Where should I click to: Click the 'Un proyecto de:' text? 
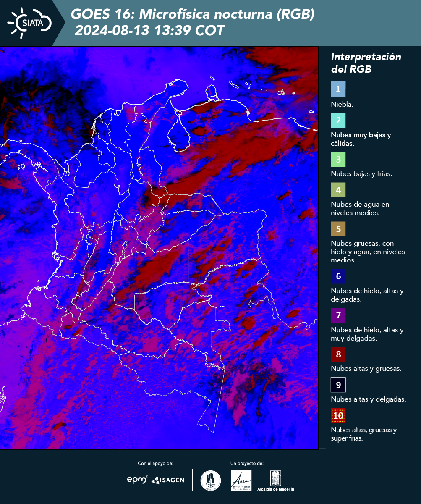(x=247, y=463)
